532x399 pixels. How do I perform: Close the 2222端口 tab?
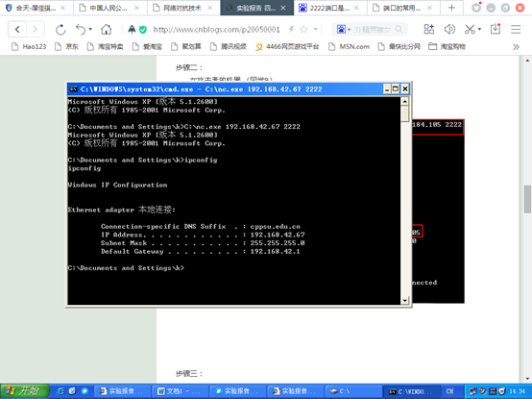coord(356,8)
